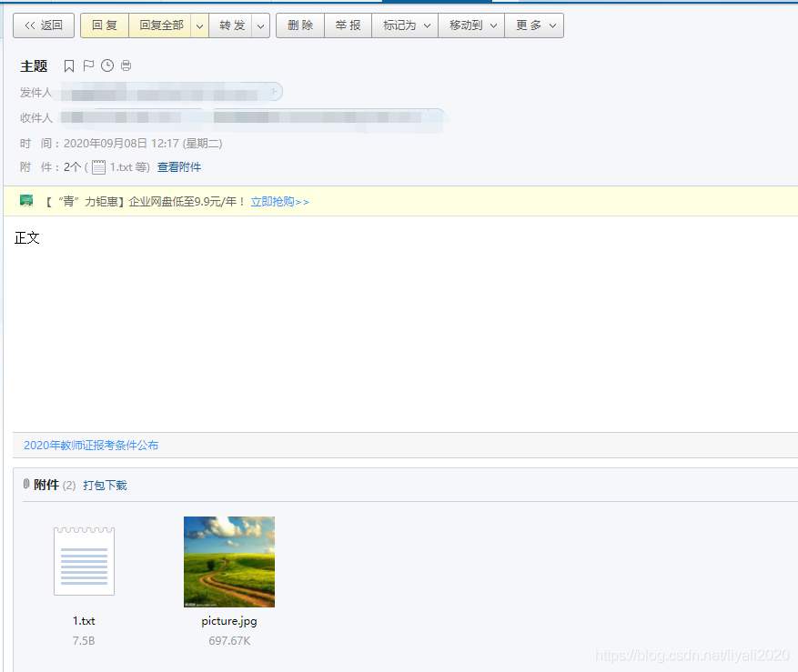Click the picture.jpg thumbnail

(x=228, y=561)
